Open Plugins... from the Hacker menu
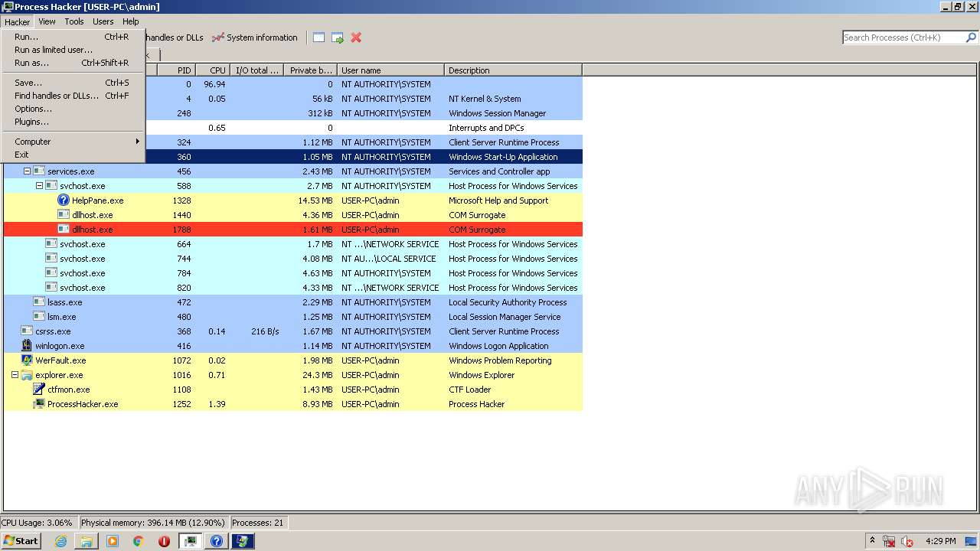The image size is (980, 551). (73, 122)
